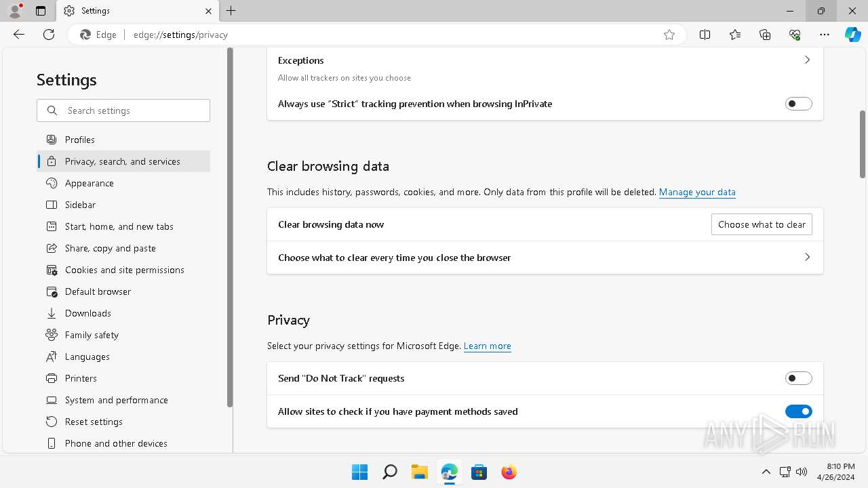Open File Explorer from taskbar

[x=419, y=472]
